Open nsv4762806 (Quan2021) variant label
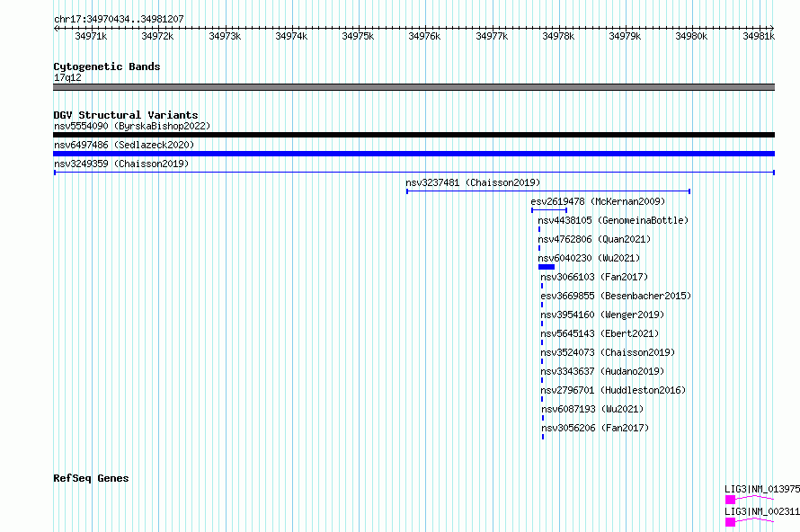The width and height of the screenshot is (800, 532). click(594, 239)
